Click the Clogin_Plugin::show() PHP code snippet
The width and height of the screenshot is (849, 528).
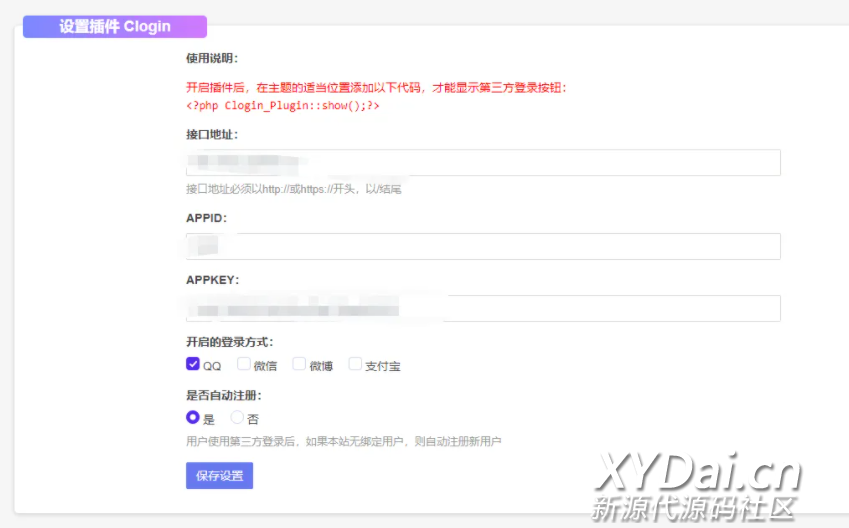282,105
